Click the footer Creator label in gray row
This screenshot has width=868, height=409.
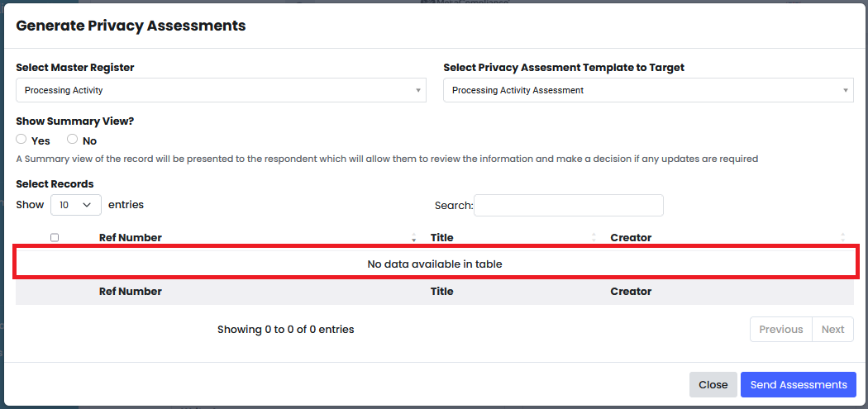(631, 291)
